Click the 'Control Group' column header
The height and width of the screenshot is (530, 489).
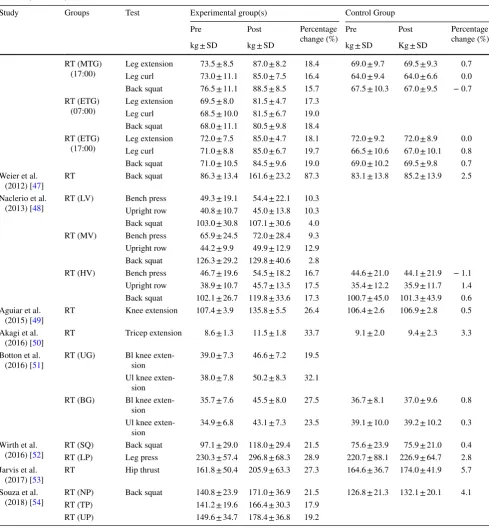coord(370,13)
